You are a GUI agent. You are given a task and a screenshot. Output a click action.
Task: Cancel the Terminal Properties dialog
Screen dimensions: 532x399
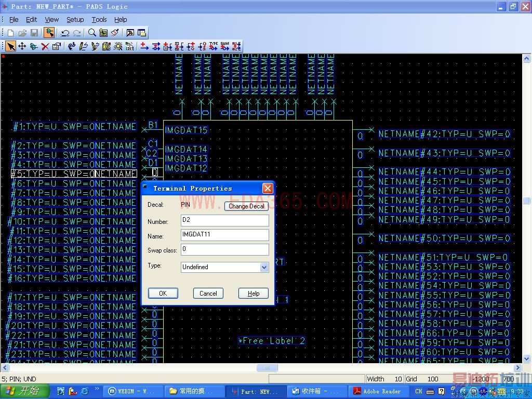pyautogui.click(x=208, y=293)
